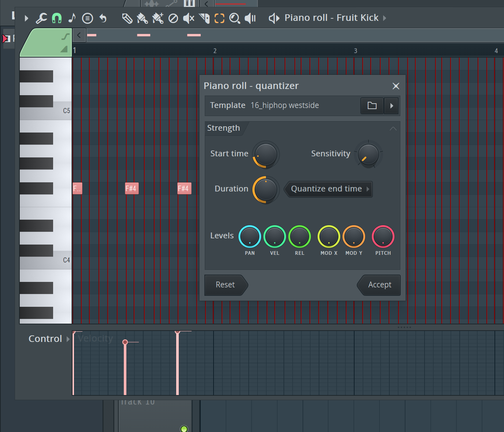Click the VEL level knob
This screenshot has height=432, width=504.
tap(275, 237)
